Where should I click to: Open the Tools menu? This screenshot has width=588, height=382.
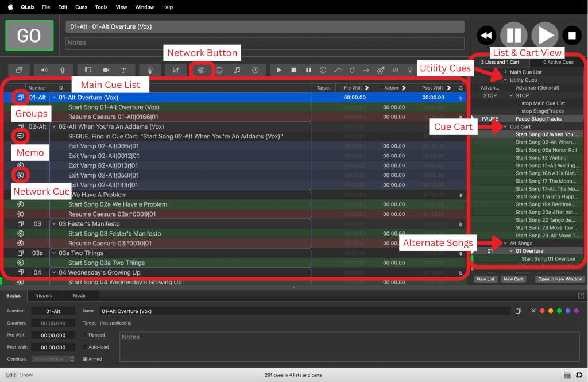(x=101, y=7)
